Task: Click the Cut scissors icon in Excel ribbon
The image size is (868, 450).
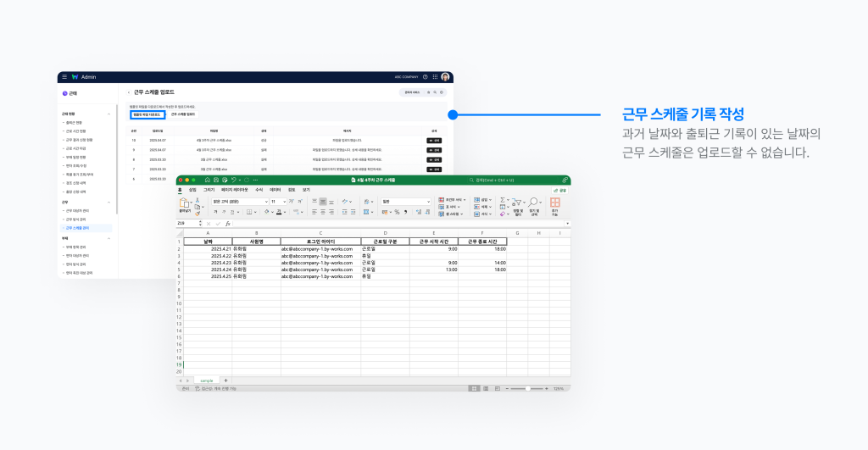Action: pyautogui.click(x=198, y=200)
